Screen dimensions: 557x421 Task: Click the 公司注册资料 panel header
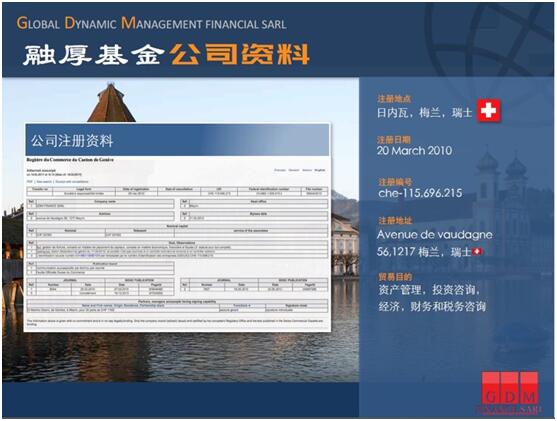pyautogui.click(x=178, y=140)
